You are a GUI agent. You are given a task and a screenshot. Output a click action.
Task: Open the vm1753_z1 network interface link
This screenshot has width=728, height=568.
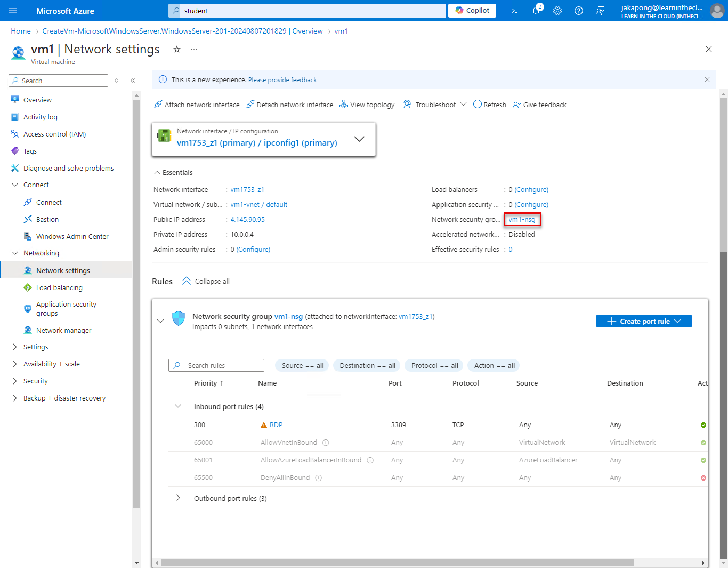(247, 190)
